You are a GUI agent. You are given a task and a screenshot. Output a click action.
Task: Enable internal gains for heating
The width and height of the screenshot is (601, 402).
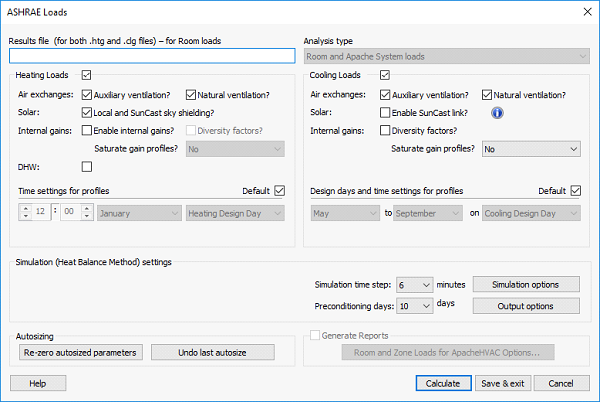87,131
